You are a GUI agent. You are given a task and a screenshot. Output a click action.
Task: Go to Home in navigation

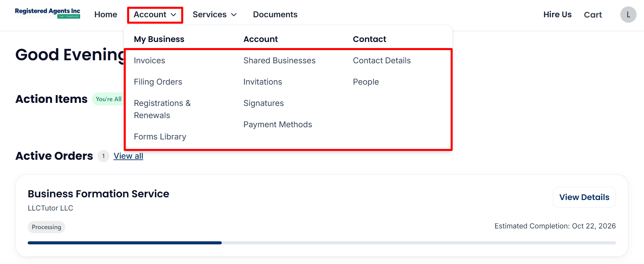click(x=106, y=15)
